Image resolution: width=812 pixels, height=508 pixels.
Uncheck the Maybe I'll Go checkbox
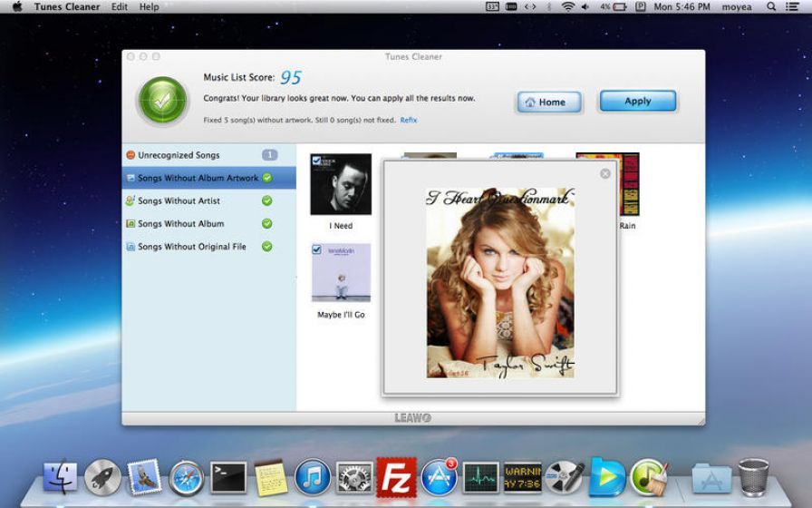(316, 249)
